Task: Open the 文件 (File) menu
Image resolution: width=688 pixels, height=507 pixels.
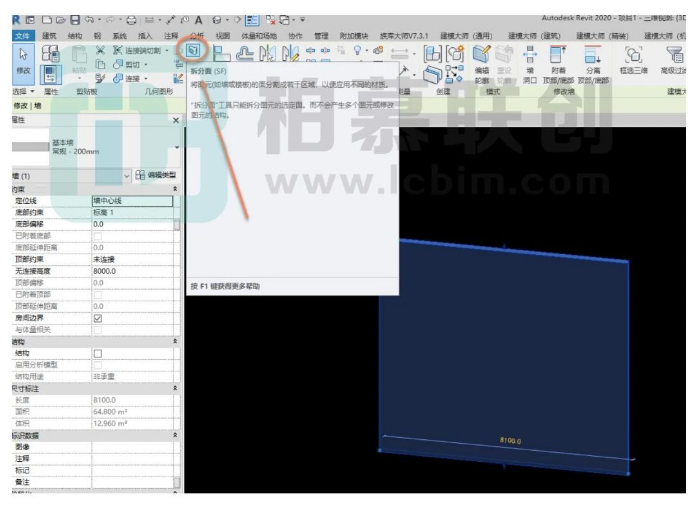Action: 22,36
